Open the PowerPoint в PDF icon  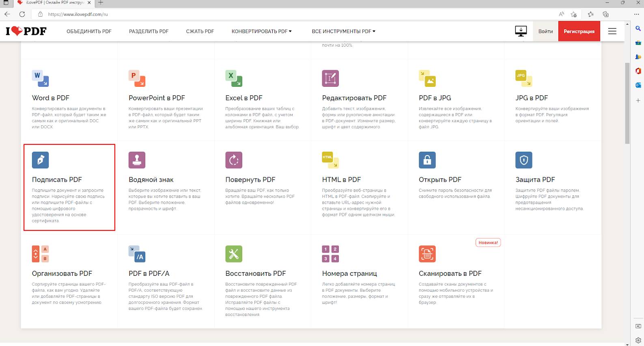click(x=137, y=78)
